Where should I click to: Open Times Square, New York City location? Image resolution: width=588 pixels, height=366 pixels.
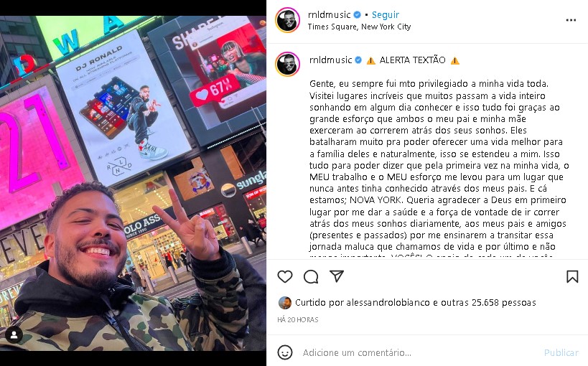pyautogui.click(x=359, y=27)
